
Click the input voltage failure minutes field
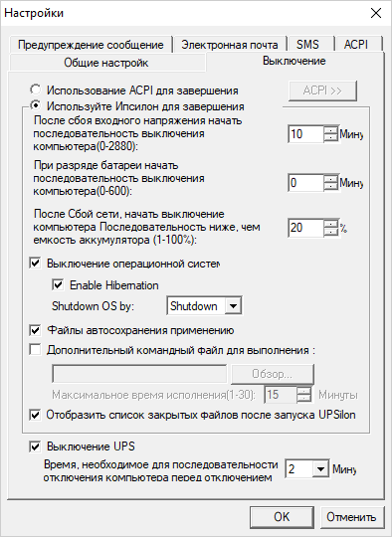point(306,134)
